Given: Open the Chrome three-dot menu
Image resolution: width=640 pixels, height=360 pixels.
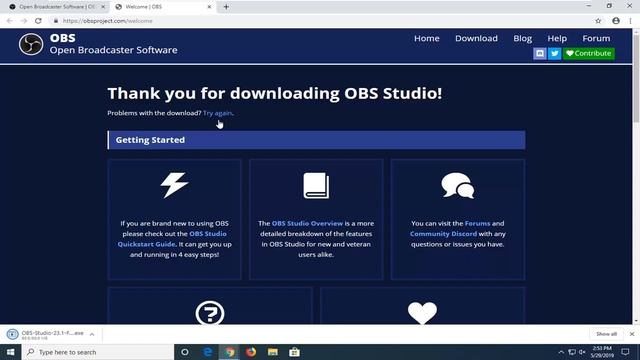Looking at the screenshot, I should [x=631, y=21].
